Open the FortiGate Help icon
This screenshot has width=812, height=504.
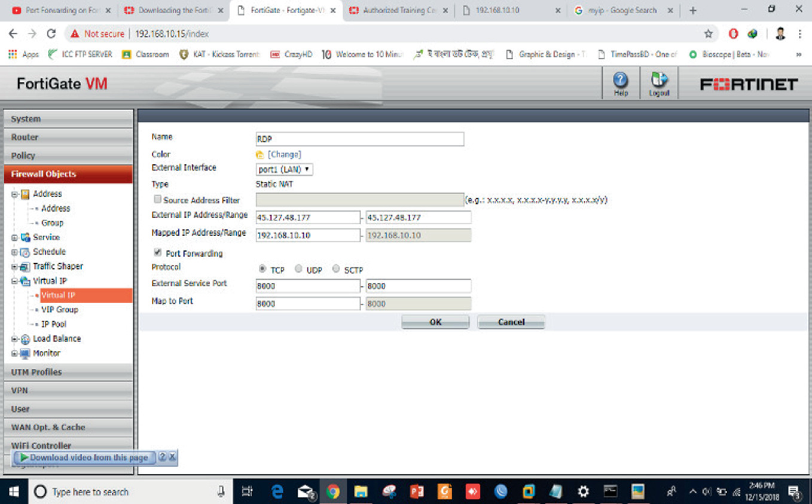tap(621, 83)
